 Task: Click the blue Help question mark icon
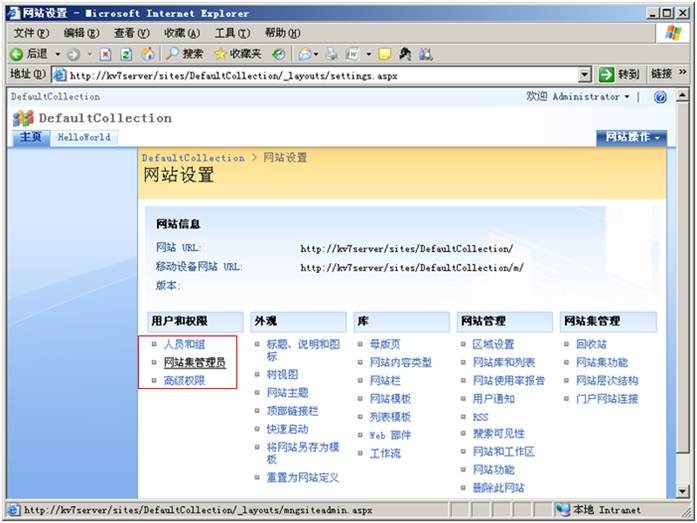click(x=660, y=97)
